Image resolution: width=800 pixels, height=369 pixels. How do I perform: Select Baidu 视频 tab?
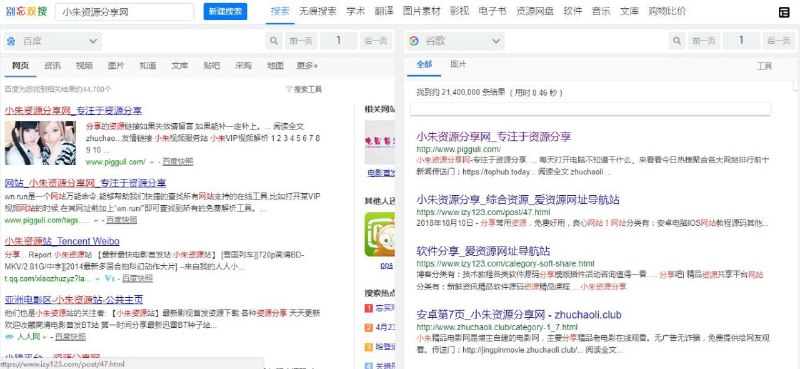click(x=84, y=65)
